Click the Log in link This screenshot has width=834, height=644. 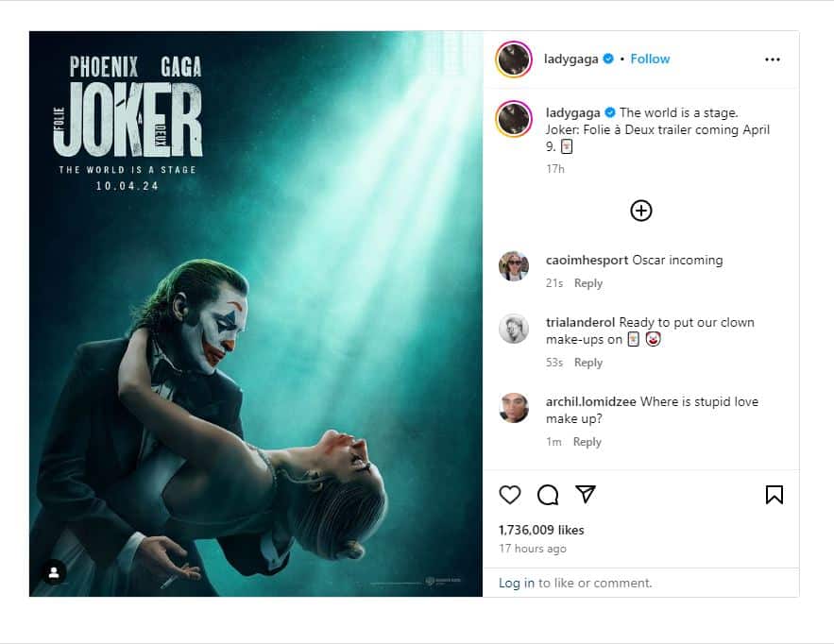(x=517, y=584)
